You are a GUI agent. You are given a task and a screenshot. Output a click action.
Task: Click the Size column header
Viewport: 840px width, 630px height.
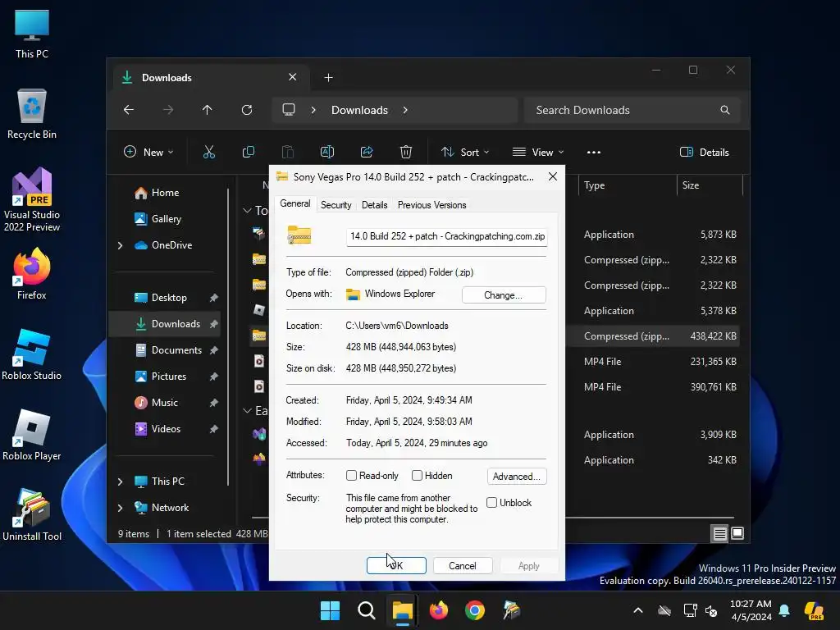[x=710, y=185]
